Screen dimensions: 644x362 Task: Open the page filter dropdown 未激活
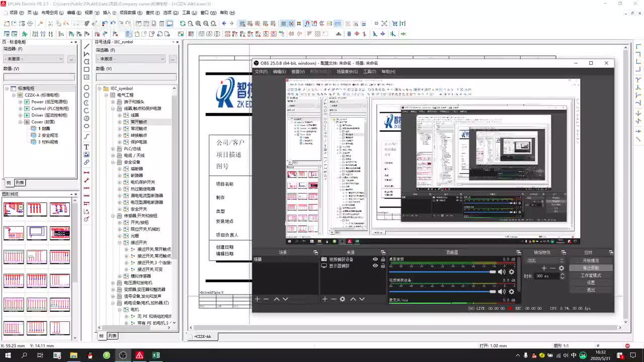point(34,59)
